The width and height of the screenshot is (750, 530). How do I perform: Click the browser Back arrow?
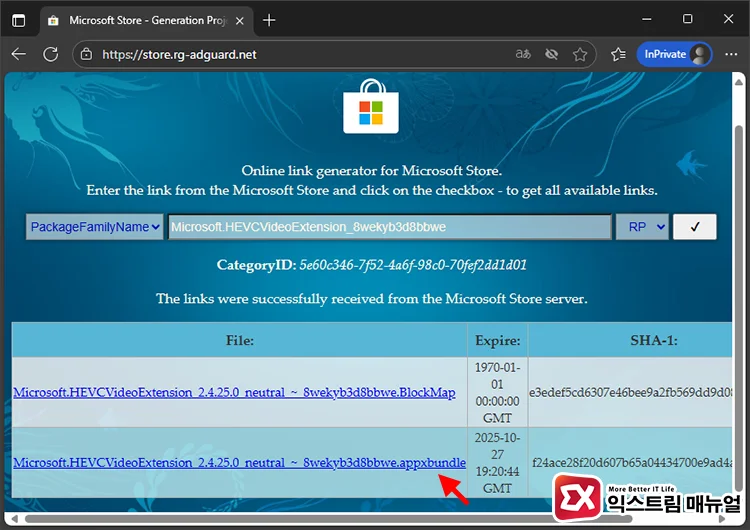[22, 54]
